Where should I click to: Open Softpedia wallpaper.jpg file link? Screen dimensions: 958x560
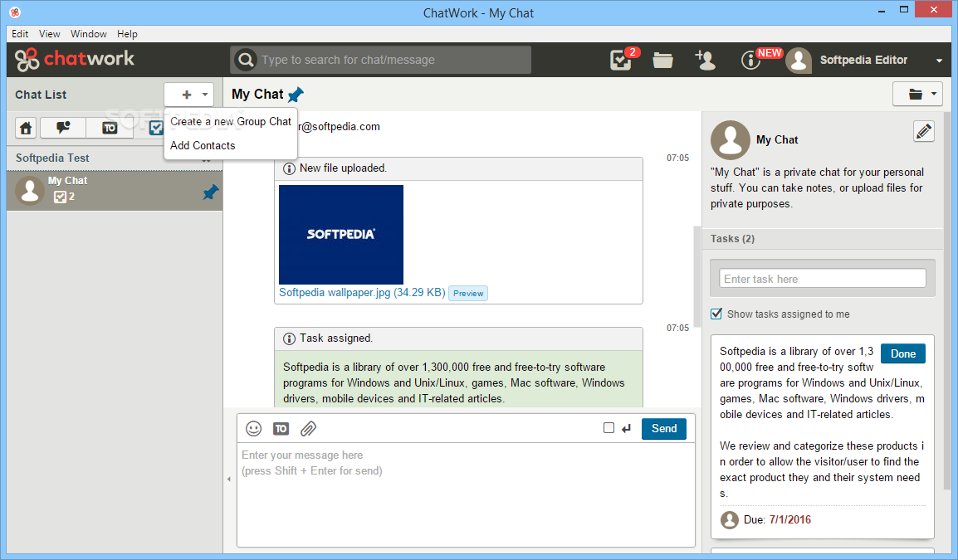tap(362, 293)
